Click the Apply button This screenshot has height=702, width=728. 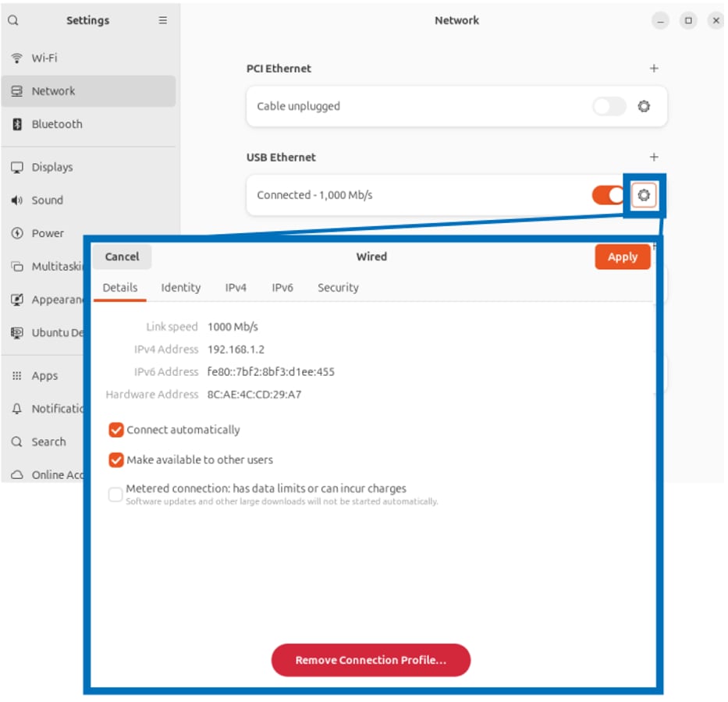[x=622, y=257]
